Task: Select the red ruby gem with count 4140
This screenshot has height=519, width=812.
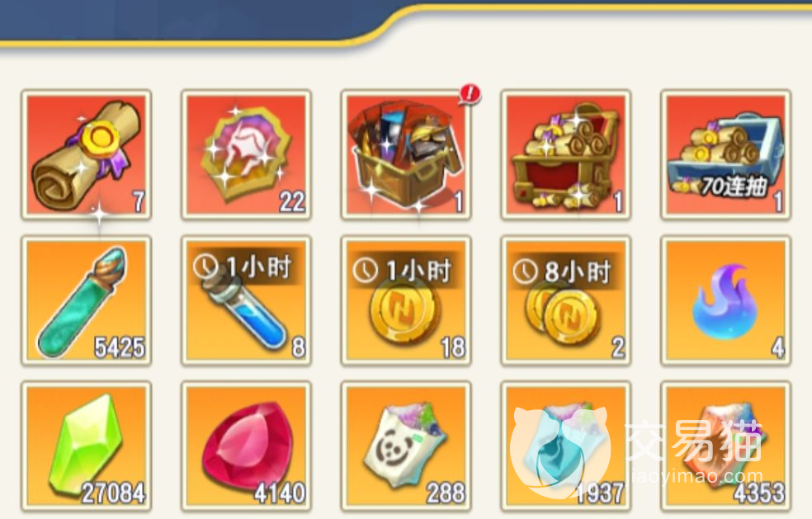Action: [x=246, y=446]
